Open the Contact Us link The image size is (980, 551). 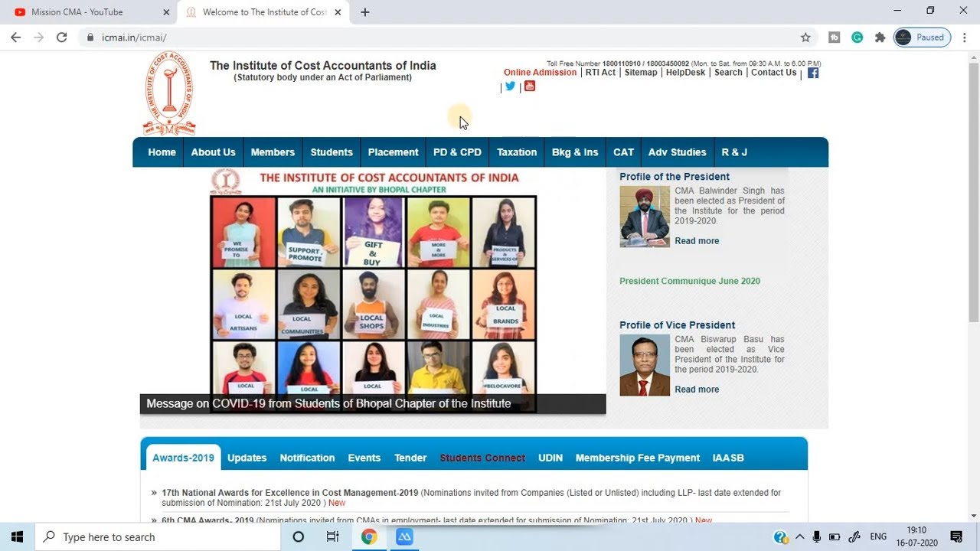(773, 73)
